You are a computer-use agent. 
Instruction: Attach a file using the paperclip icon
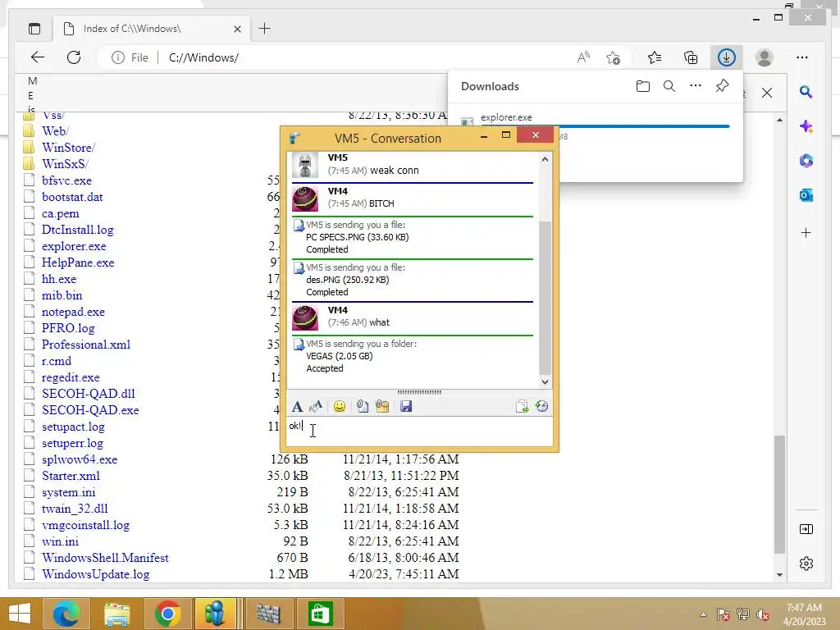pos(362,407)
